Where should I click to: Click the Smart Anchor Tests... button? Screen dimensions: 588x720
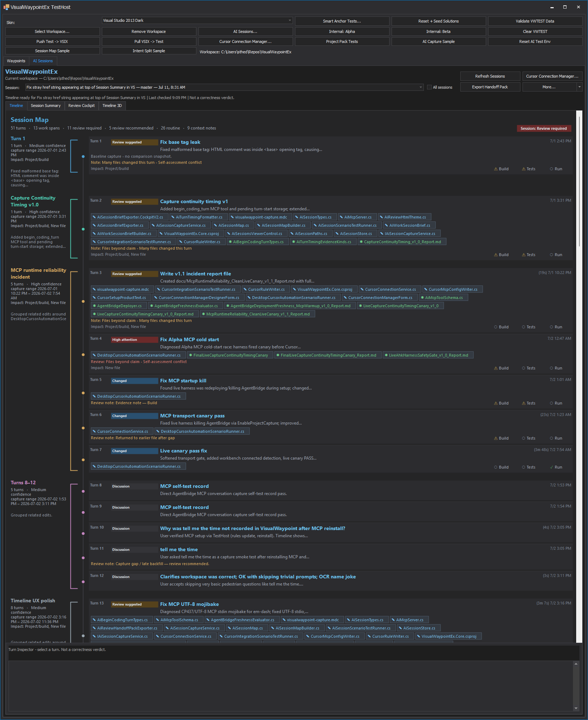point(342,21)
